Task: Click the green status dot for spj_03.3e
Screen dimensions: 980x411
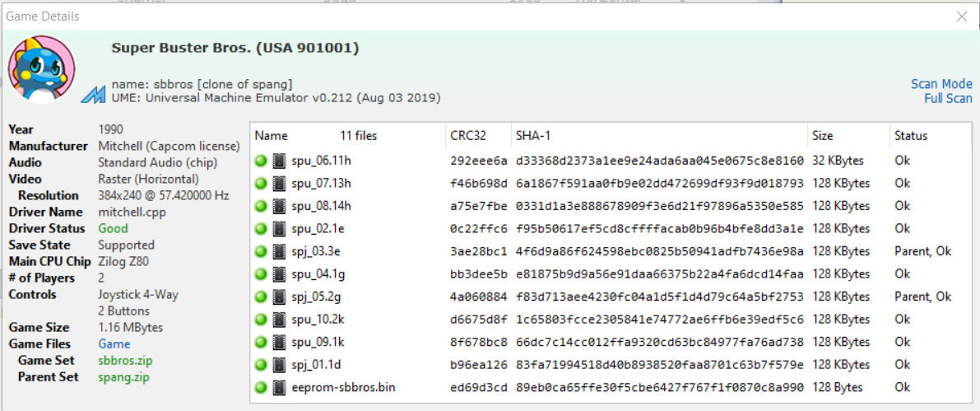Action: click(x=261, y=251)
